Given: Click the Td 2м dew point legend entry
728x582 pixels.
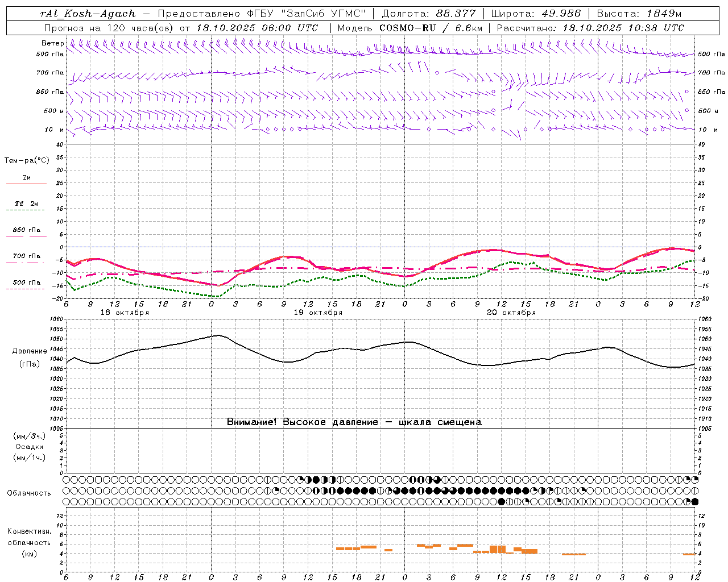Looking at the screenshot, I should 26,203.
